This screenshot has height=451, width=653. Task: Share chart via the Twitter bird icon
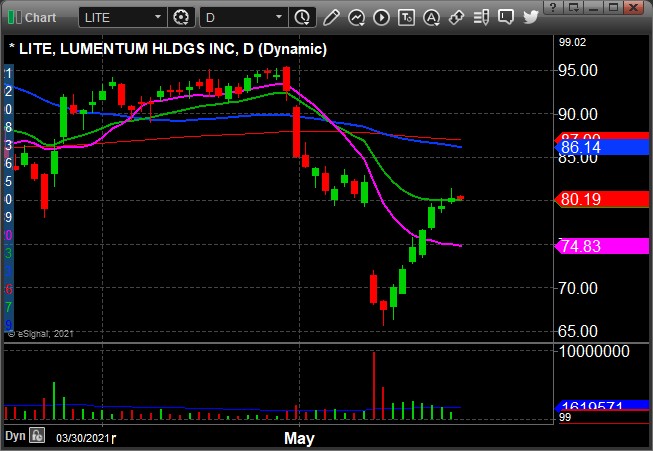click(531, 17)
